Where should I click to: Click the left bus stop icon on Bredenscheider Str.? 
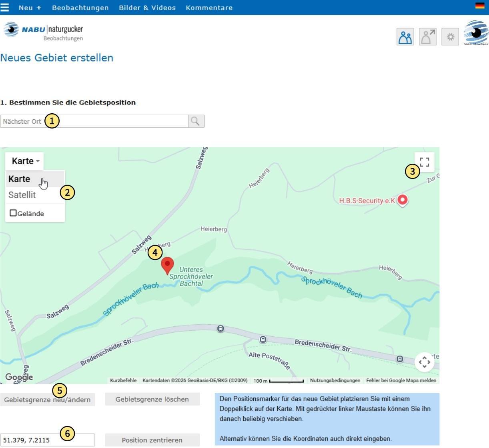[x=220, y=329]
